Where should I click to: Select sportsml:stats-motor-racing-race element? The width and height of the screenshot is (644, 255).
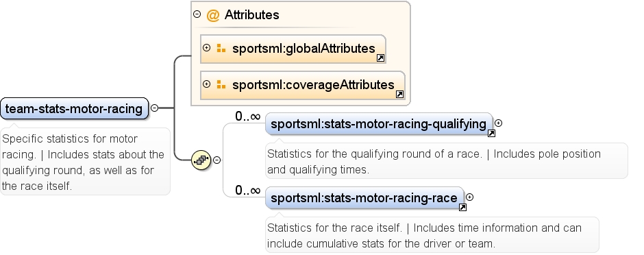click(x=364, y=198)
